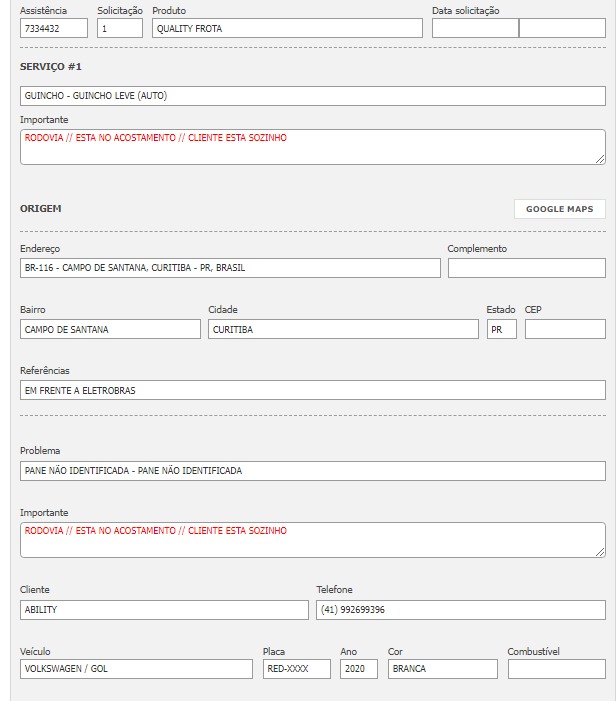Click the Estado field showing PR
The width and height of the screenshot is (616, 701).
501,329
